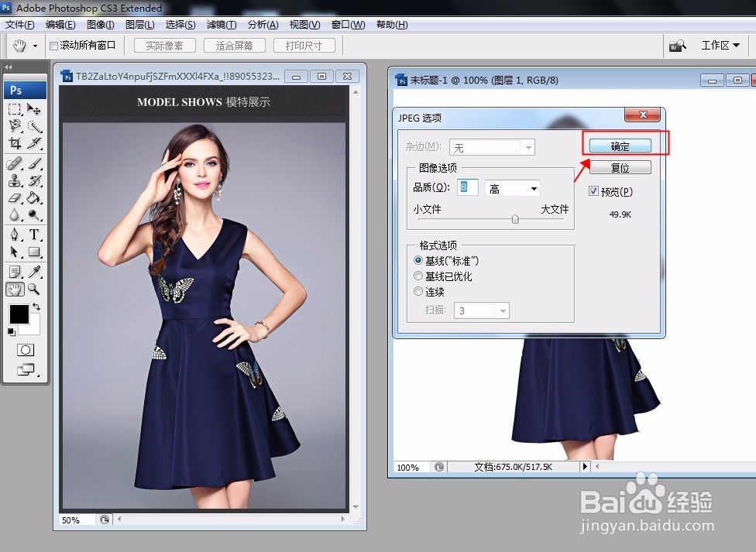The height and width of the screenshot is (552, 756).
Task: Choose Progressive format option
Action: point(418,291)
